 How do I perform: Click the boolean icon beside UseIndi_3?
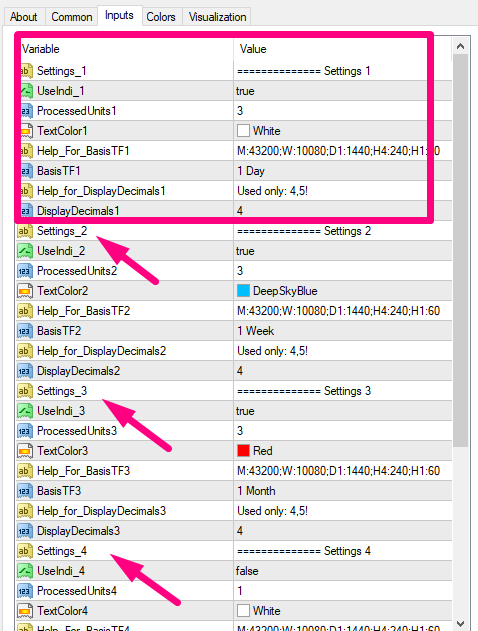point(25,411)
